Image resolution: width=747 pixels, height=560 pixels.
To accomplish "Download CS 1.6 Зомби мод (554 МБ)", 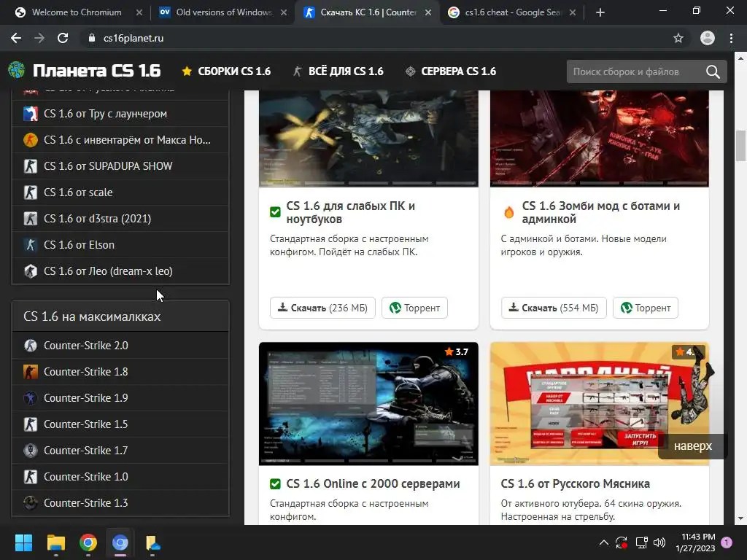I will click(x=554, y=308).
